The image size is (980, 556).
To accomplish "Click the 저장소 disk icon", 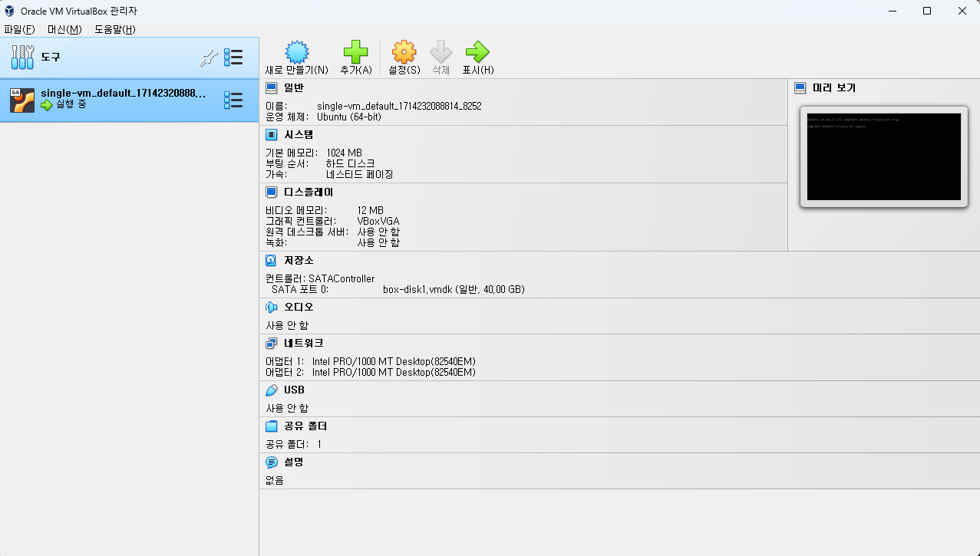I will [x=271, y=261].
